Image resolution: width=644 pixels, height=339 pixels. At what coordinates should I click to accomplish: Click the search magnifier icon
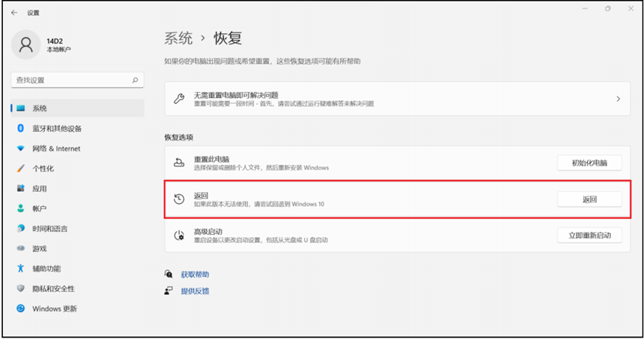pyautogui.click(x=135, y=80)
